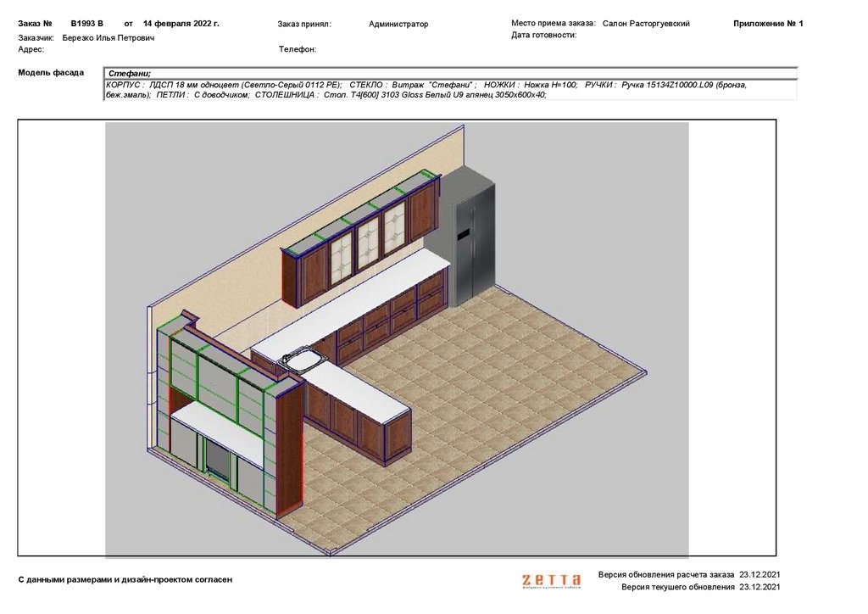Image resolution: width=868 pixels, height=614 pixels.
Task: Click the 'Адрес:' label
Action: click(31, 49)
